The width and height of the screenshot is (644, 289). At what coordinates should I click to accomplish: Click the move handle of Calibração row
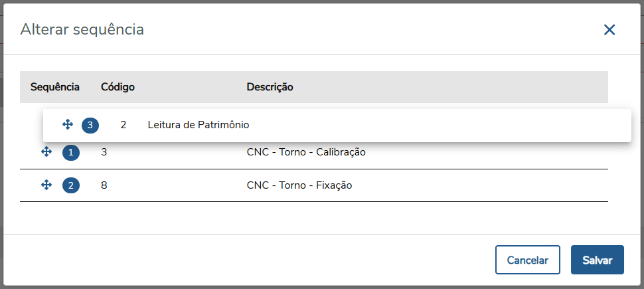(46, 152)
